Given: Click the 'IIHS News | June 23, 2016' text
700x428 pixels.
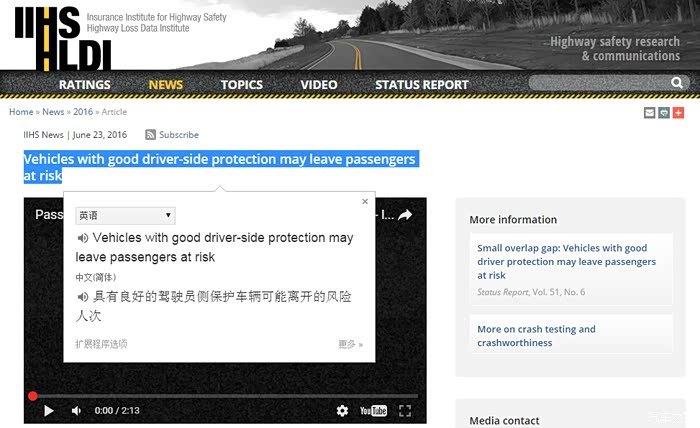Looking at the screenshot, I should 75,135.
